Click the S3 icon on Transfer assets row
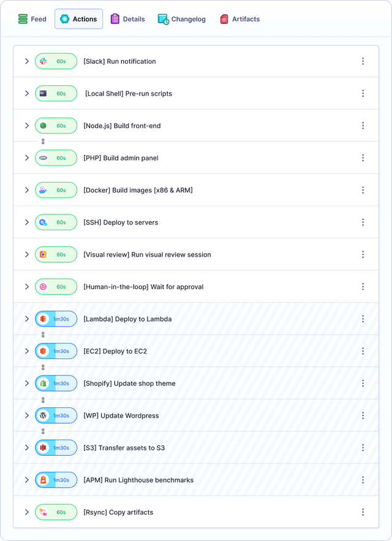Image resolution: width=392 pixels, height=541 pixels. tap(43, 448)
